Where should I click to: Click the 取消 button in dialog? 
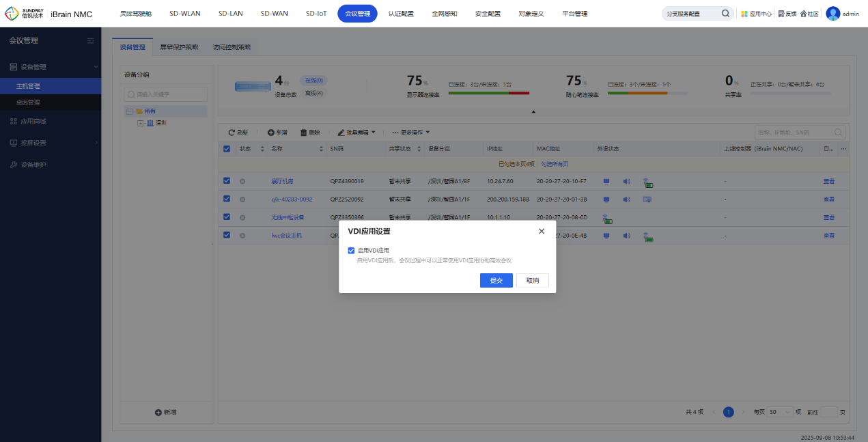[x=533, y=281]
